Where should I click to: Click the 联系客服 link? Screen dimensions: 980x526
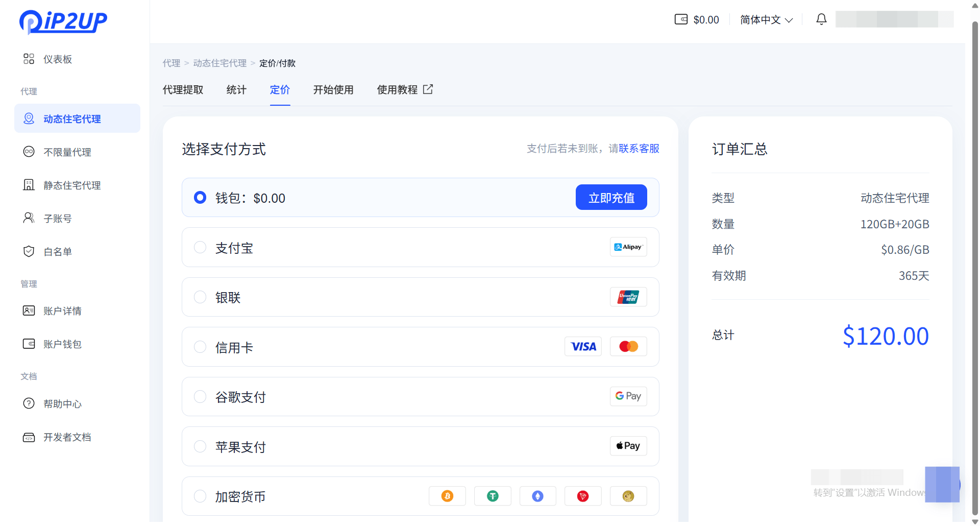pyautogui.click(x=639, y=149)
